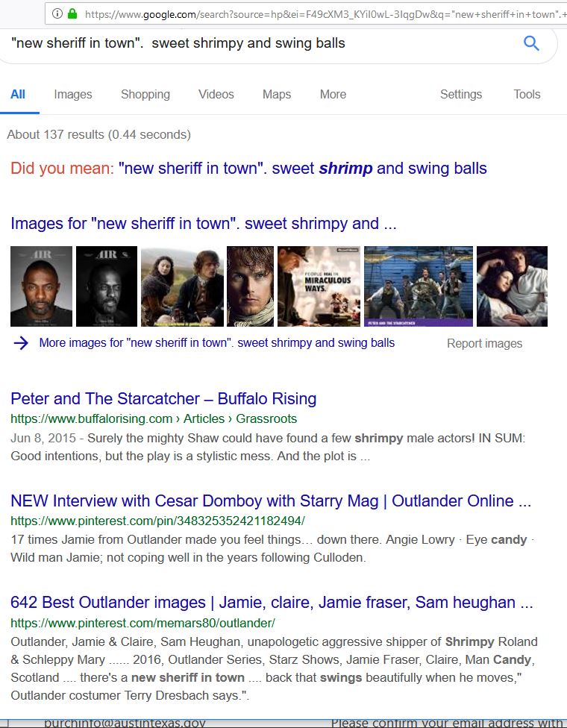Click the 'Did you mean:' red label

(62, 168)
